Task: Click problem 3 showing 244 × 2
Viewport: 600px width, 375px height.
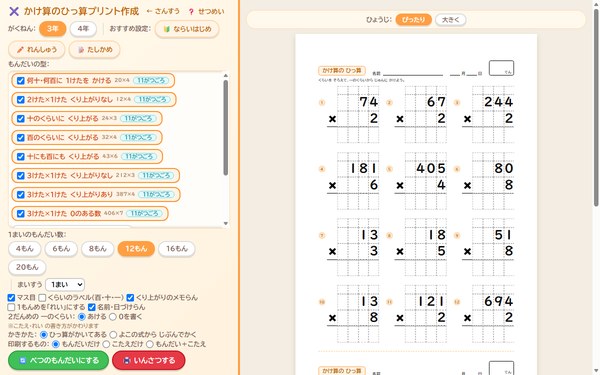Action: point(488,114)
